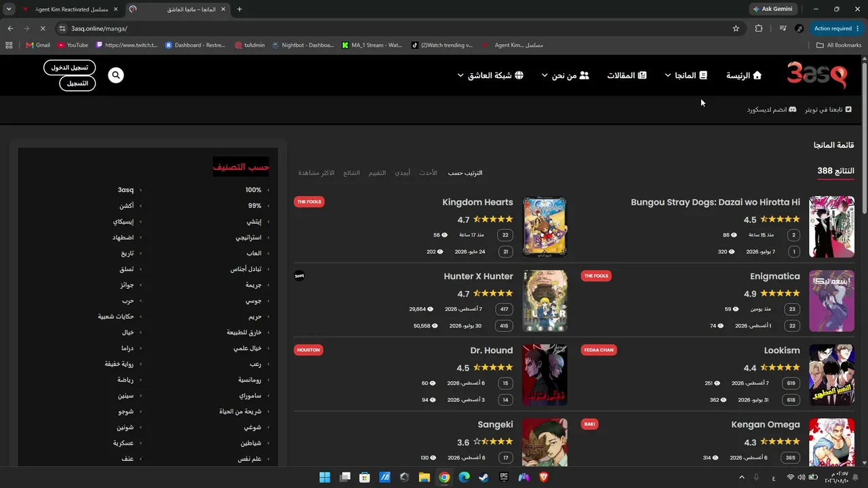Click the Ask Gemini button
The height and width of the screenshot is (488, 868).
coord(772,9)
